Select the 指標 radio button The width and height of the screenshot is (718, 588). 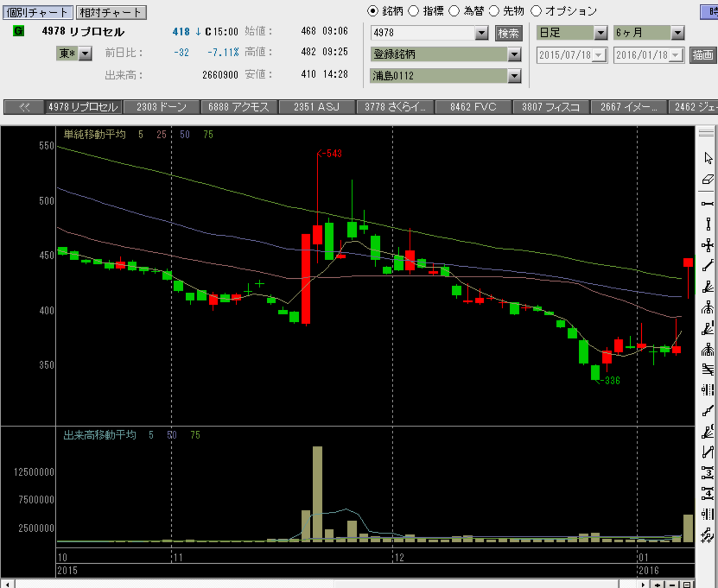click(x=413, y=11)
